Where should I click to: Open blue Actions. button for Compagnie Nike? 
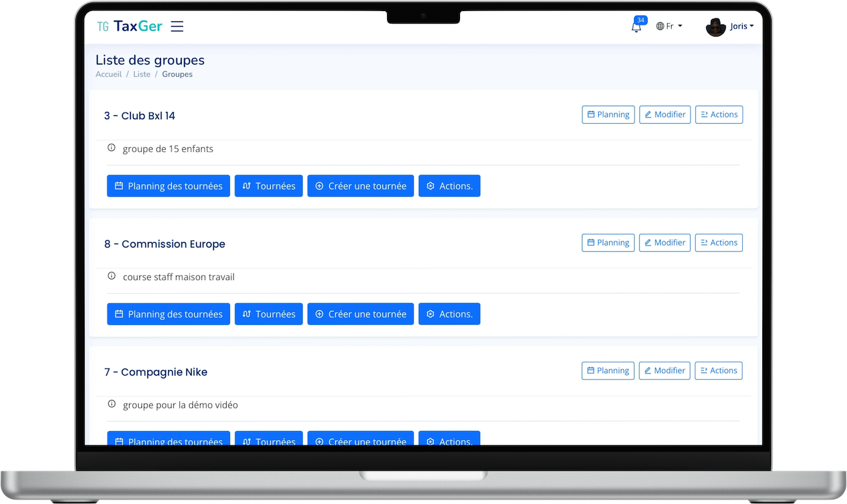coord(449,439)
